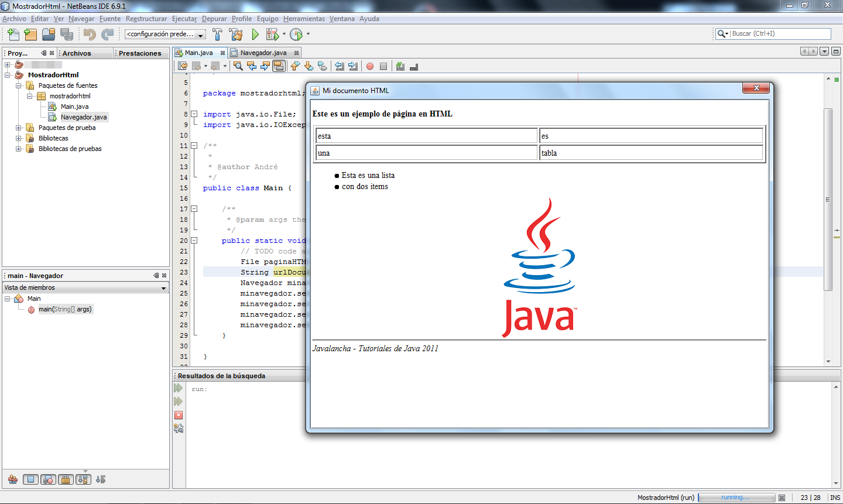This screenshot has height=504, width=843.
Task: Open the profiler stopwatch icon
Action: pyautogui.click(x=296, y=34)
